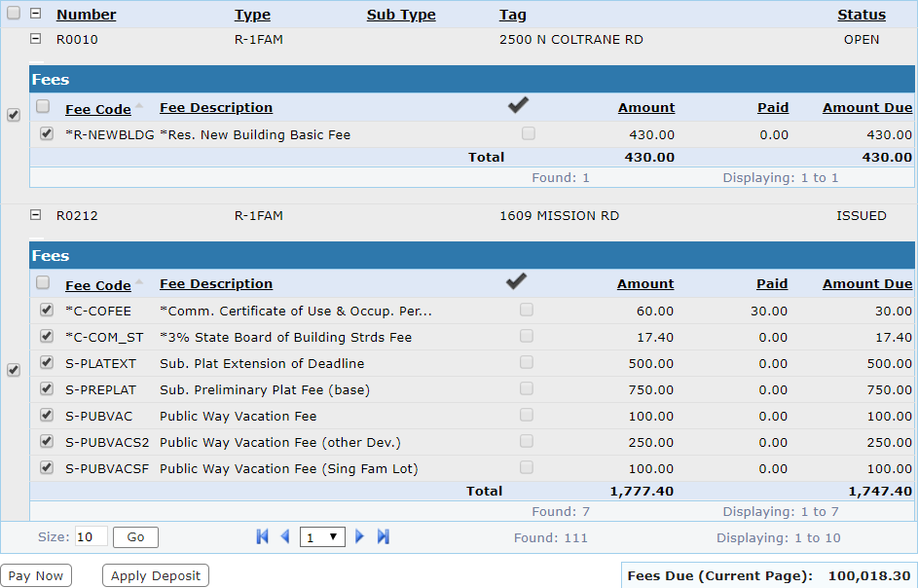Go to first page of results
Viewport: 918px width, 588px height.
point(262,536)
